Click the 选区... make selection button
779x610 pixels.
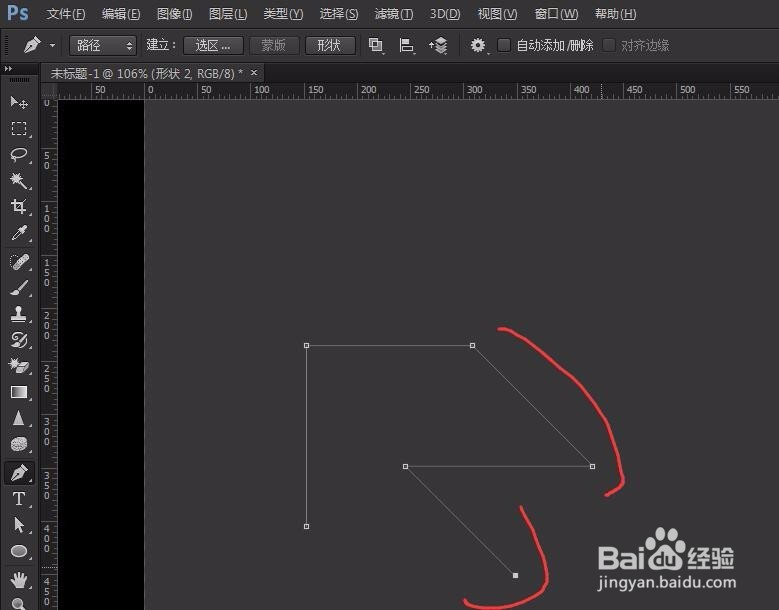[213, 46]
